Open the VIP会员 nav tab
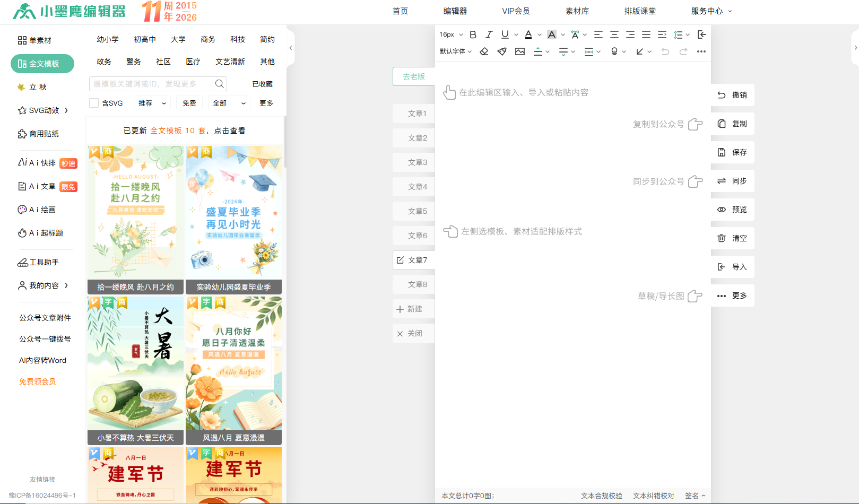The image size is (859, 504). 516,11
